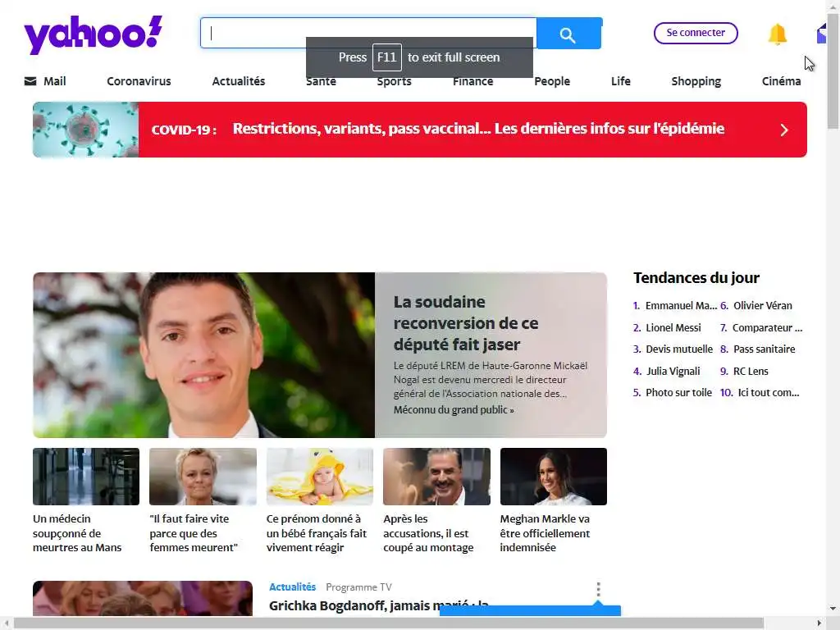Image resolution: width=840 pixels, height=630 pixels.
Task: Open thumbnail for médecin au Mans story
Action: coord(85,477)
